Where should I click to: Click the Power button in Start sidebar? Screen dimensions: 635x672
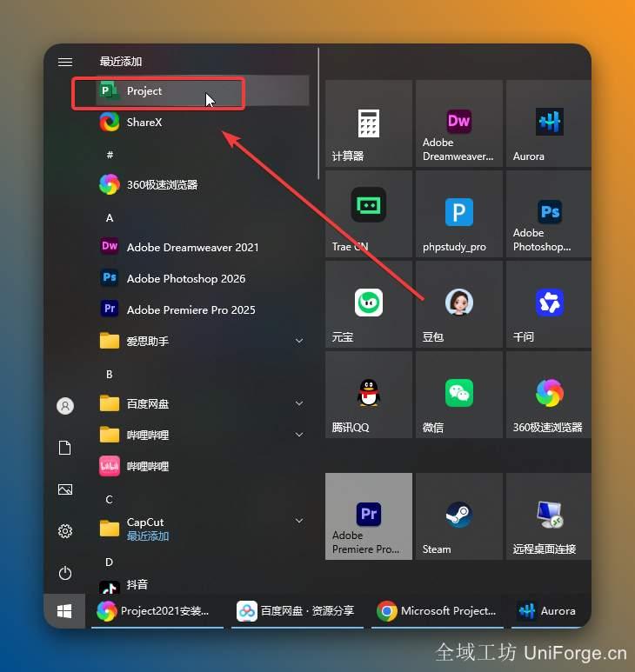[x=65, y=573]
